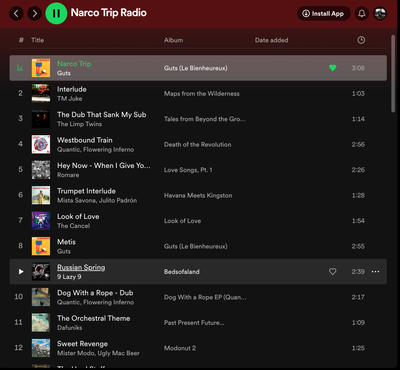Screen dimensions: 400x370
Task: Open the Russian Spring track link
Action: click(x=81, y=267)
